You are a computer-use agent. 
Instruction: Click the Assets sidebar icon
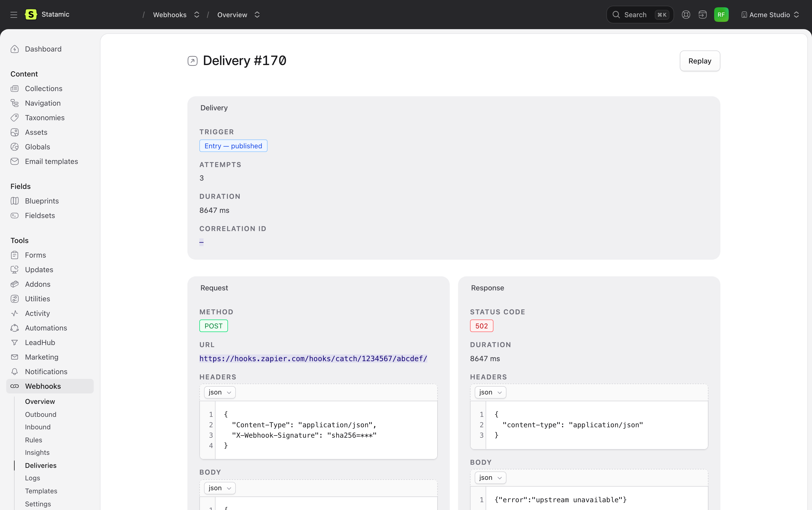(15, 132)
